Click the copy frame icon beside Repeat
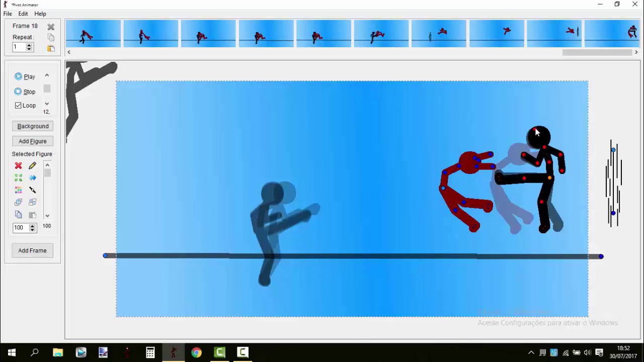The height and width of the screenshot is (362, 644). coord(51,37)
